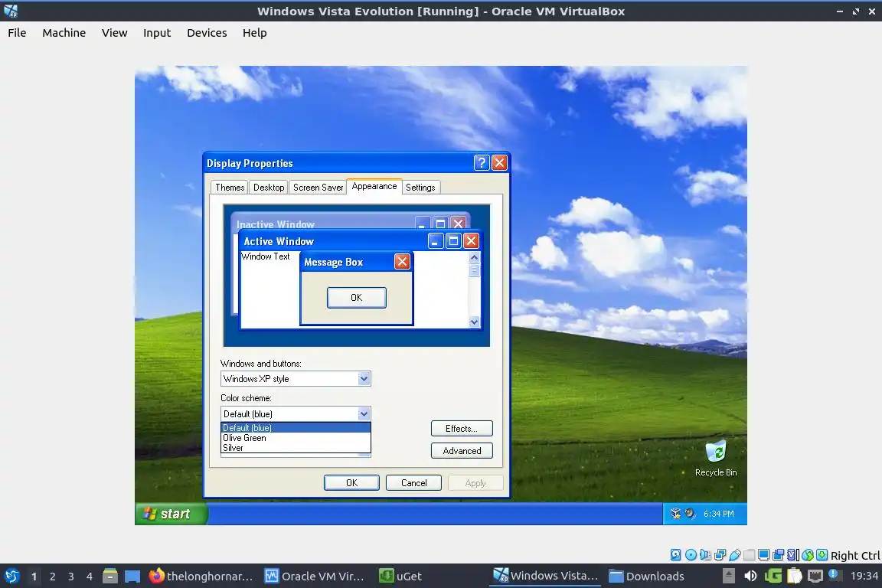Click the VirtualBox hard disk activity indicator
The width and height of the screenshot is (882, 588).
pos(675,555)
